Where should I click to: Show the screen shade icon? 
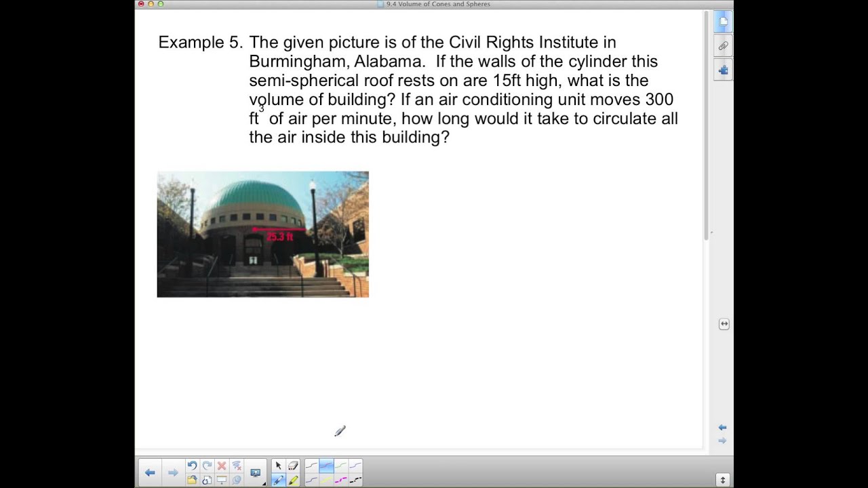222,480
